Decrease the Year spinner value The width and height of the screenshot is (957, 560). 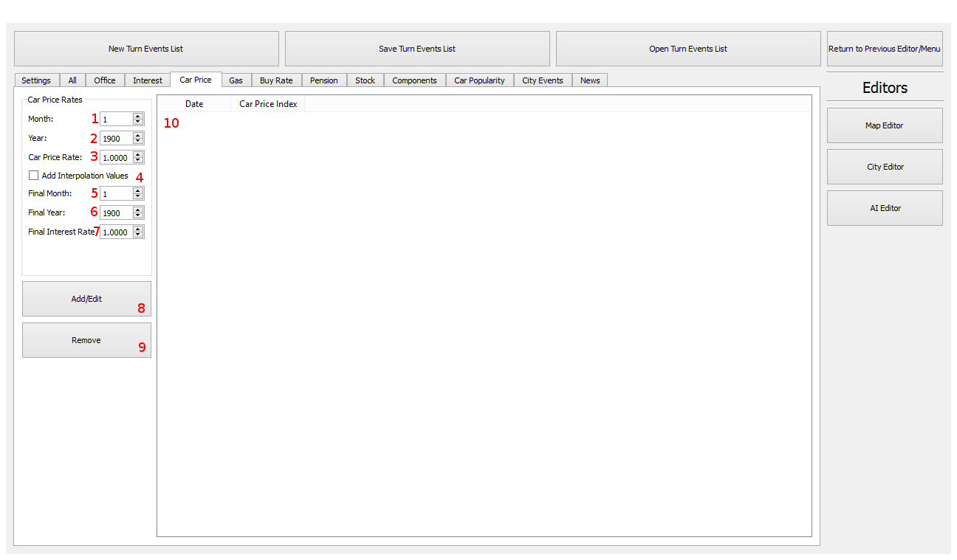pos(137,141)
